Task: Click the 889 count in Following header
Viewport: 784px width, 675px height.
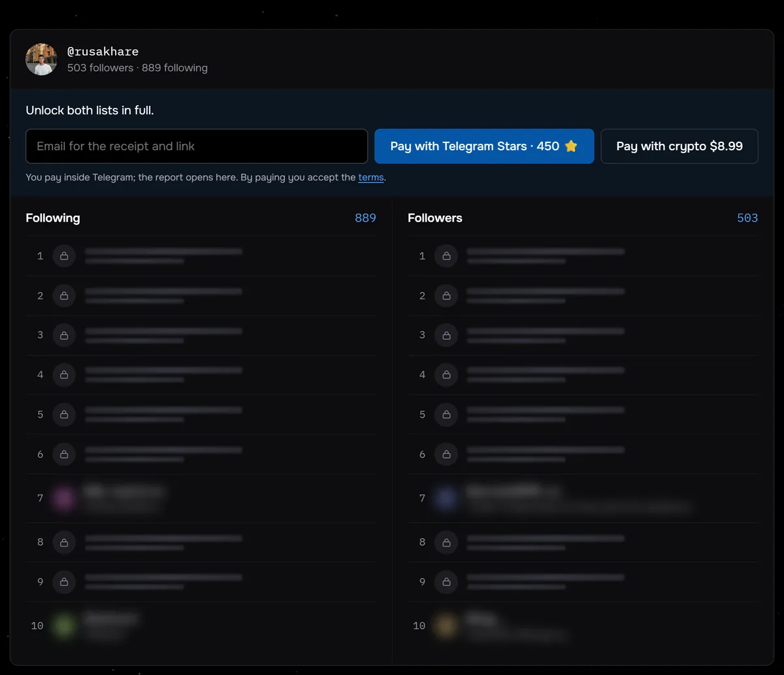Action: 365,218
